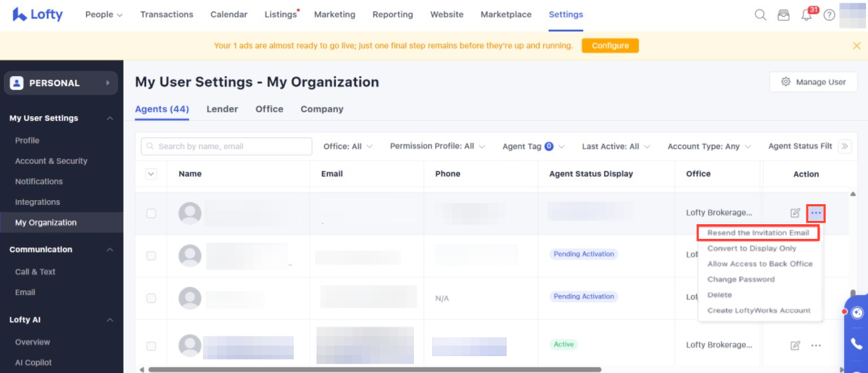Collapse the My User Settings sidebar section
Viewport: 868px width, 373px height.
pos(110,118)
